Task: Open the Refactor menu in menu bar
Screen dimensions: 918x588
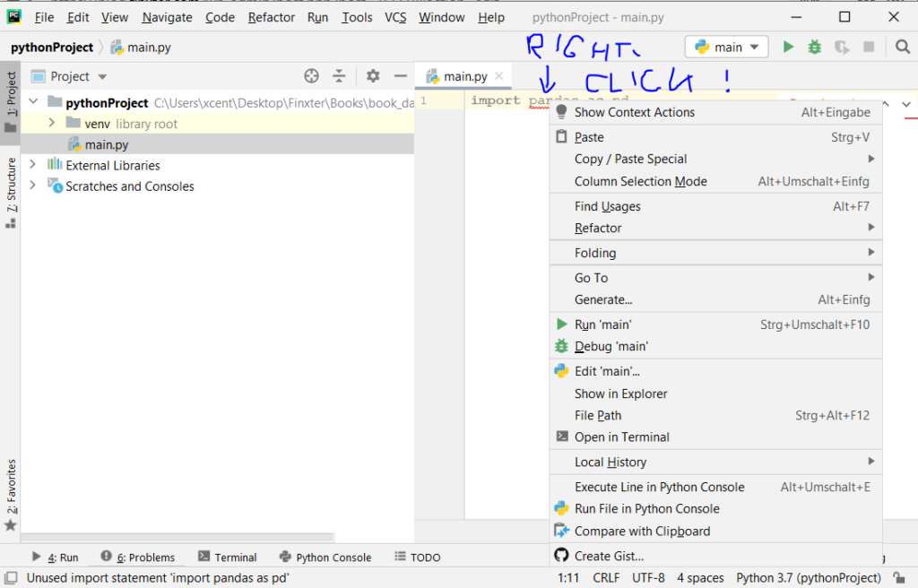Action: pos(271,17)
